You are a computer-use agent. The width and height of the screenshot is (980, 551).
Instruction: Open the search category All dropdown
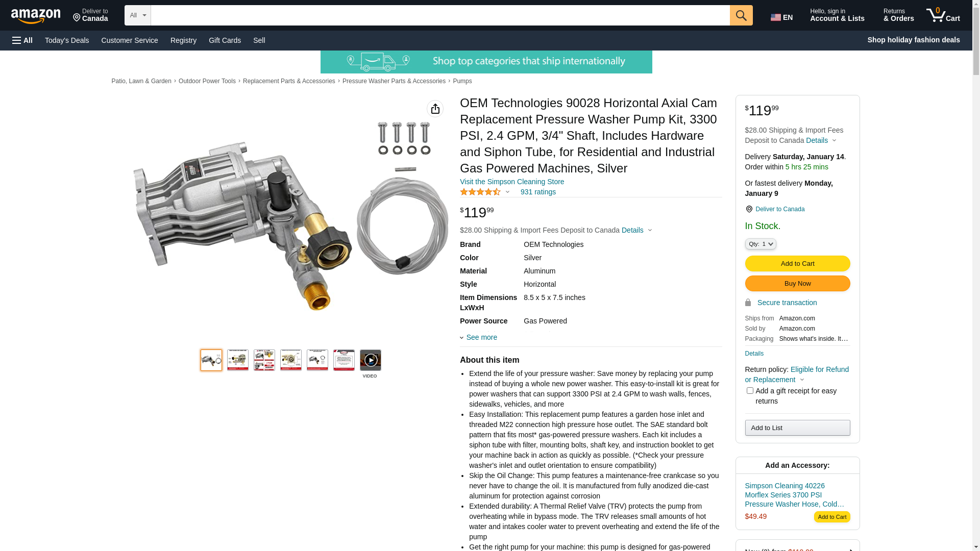138,15
